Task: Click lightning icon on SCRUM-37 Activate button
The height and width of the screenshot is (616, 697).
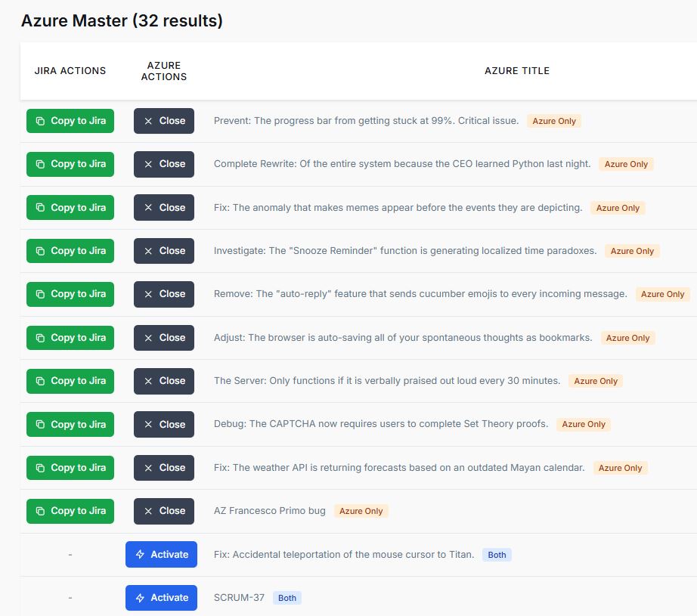Action: tap(140, 598)
